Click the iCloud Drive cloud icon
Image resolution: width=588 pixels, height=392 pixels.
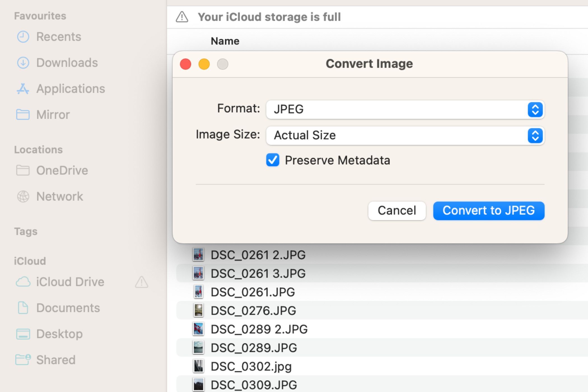[x=23, y=282]
